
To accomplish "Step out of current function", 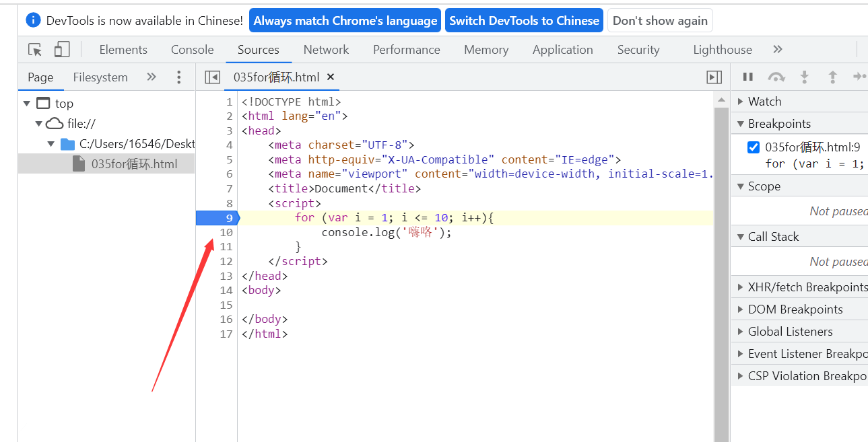I will point(832,77).
